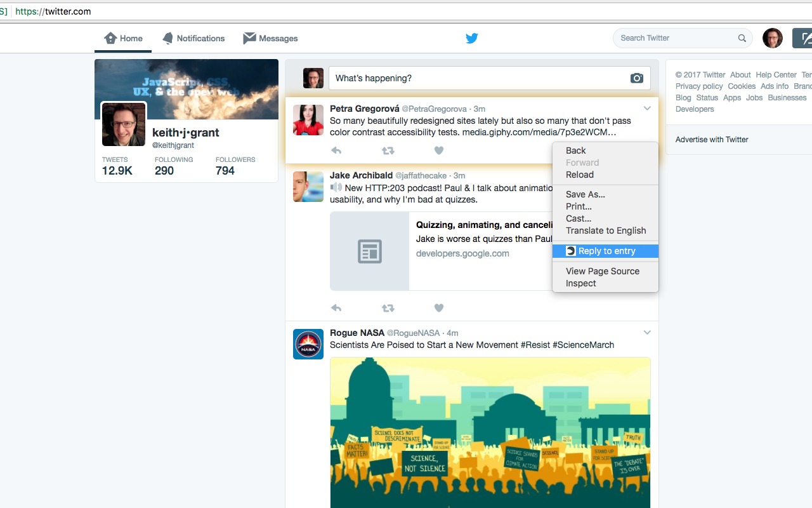Open the Messages tab
Viewport: 812px width, 508px height.
270,38
